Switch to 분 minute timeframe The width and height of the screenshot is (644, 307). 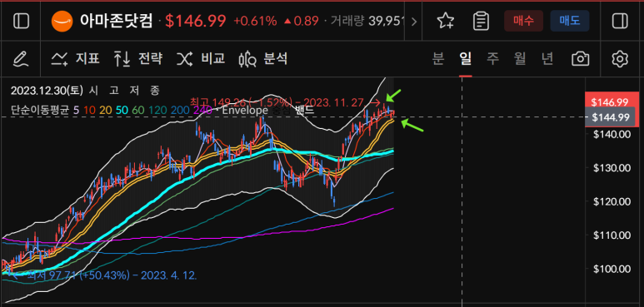438,59
